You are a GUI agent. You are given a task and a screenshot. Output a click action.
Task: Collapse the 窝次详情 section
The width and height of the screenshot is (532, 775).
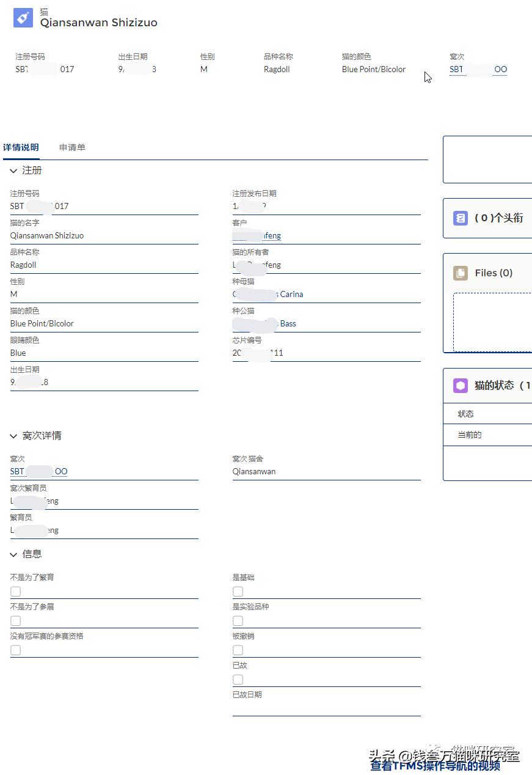(x=13, y=436)
